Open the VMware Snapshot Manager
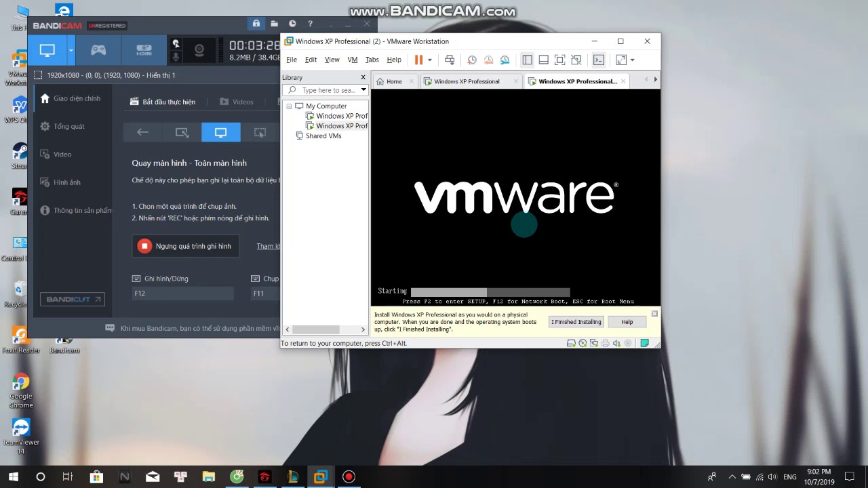868x488 pixels. point(505,60)
